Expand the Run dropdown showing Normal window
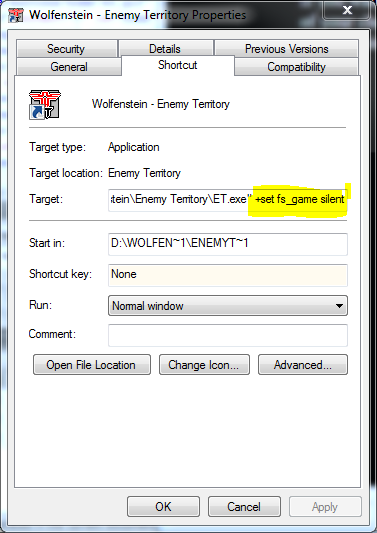The height and width of the screenshot is (533, 377). 228,306
